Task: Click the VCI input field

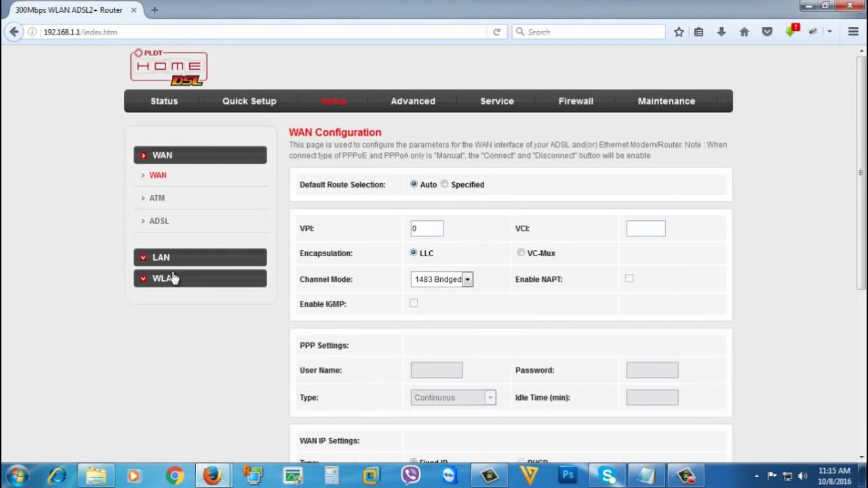Action: coord(646,228)
